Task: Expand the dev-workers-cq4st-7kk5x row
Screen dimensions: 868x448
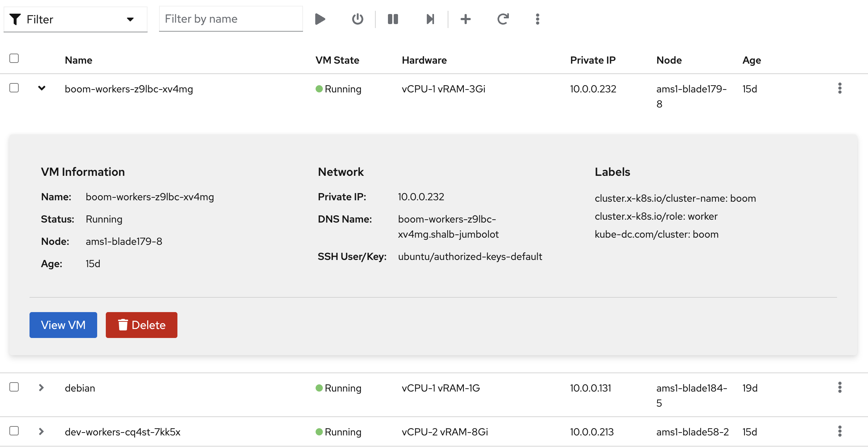Action: 41,431
